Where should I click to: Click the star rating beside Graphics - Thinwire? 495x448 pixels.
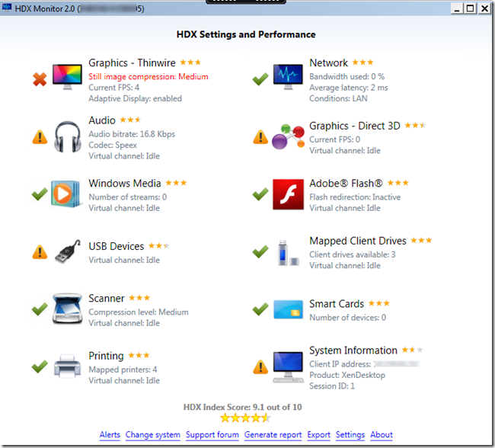pyautogui.click(x=190, y=62)
